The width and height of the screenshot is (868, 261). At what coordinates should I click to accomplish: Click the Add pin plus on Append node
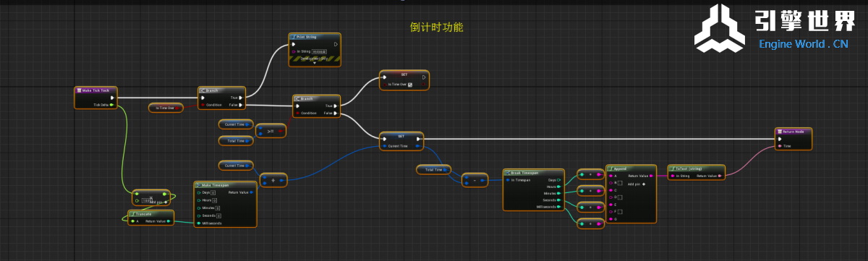point(644,184)
